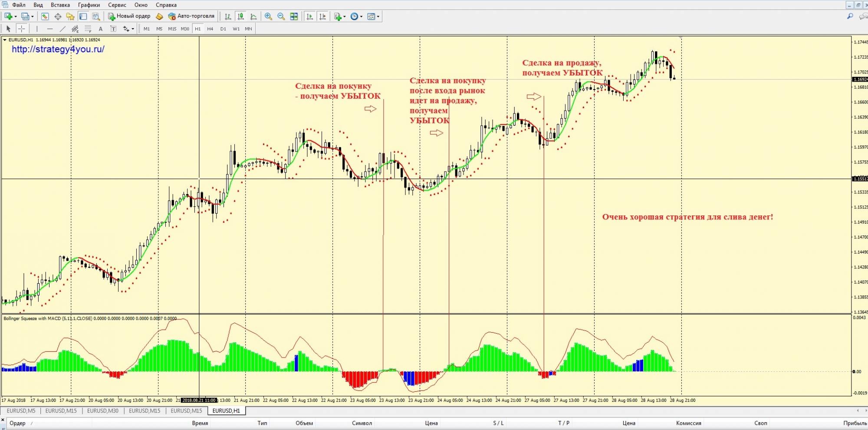Zoom out of the chart

point(281,17)
